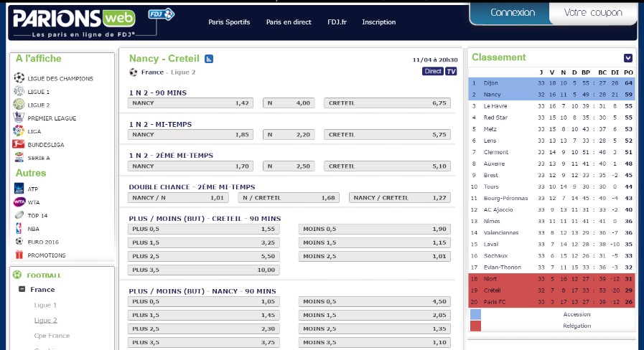Open the NBA logo icon
This screenshot has width=644, height=350.
[x=19, y=228]
